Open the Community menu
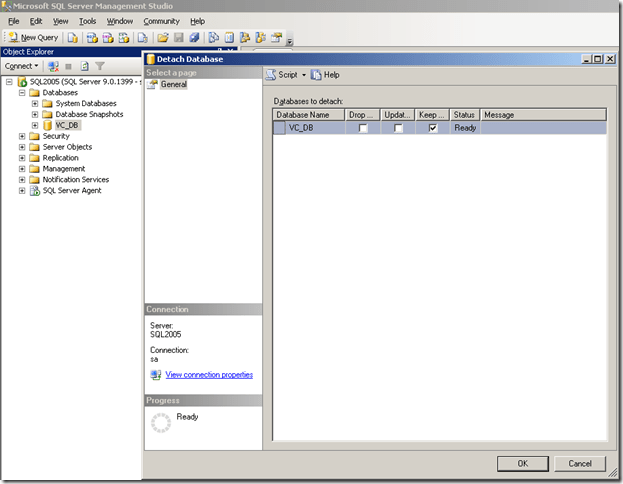Viewport: 623px width, 484px height. (x=161, y=21)
